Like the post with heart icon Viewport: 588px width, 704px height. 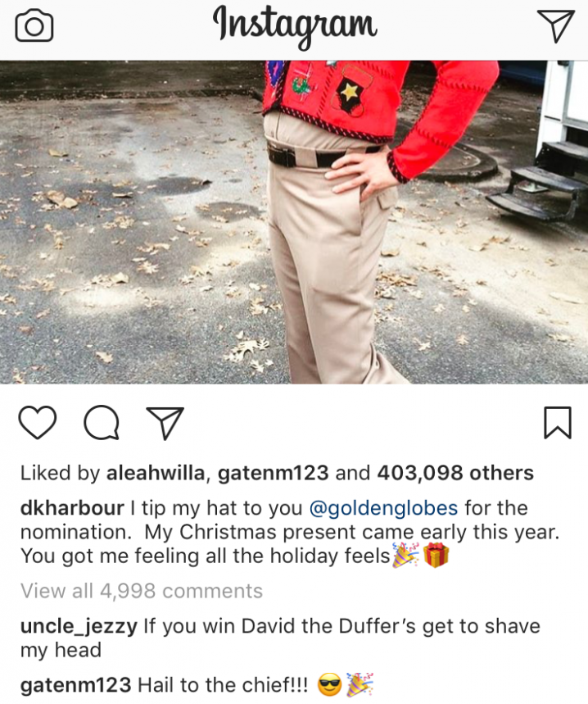point(38,422)
